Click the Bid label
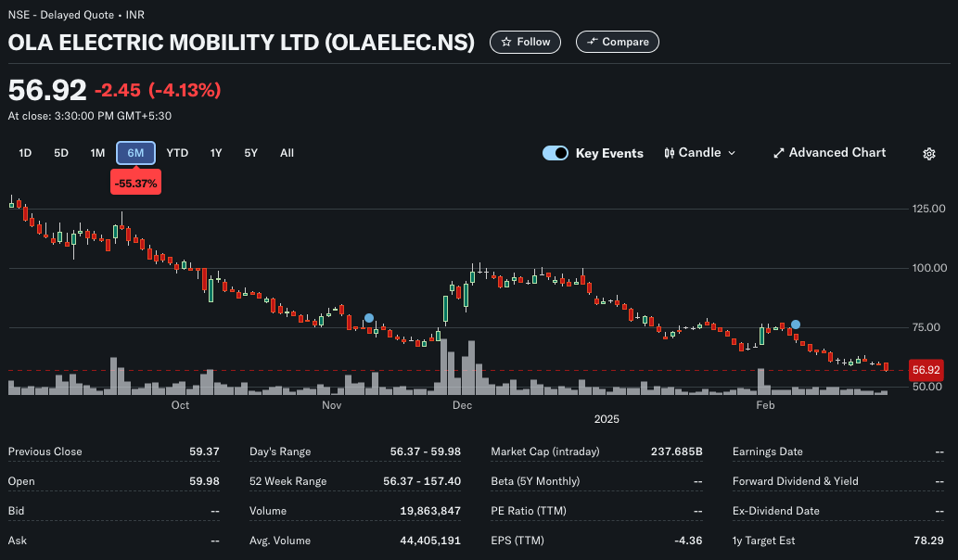 coord(16,511)
